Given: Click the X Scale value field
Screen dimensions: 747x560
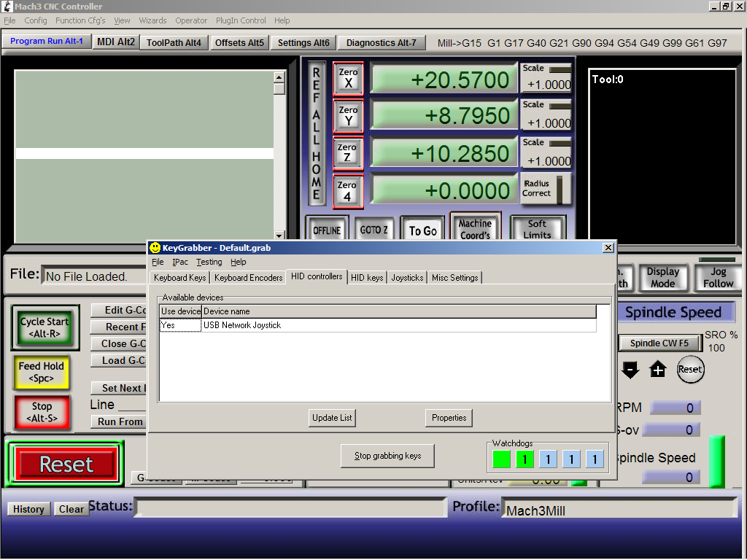Looking at the screenshot, I should click(x=546, y=85).
